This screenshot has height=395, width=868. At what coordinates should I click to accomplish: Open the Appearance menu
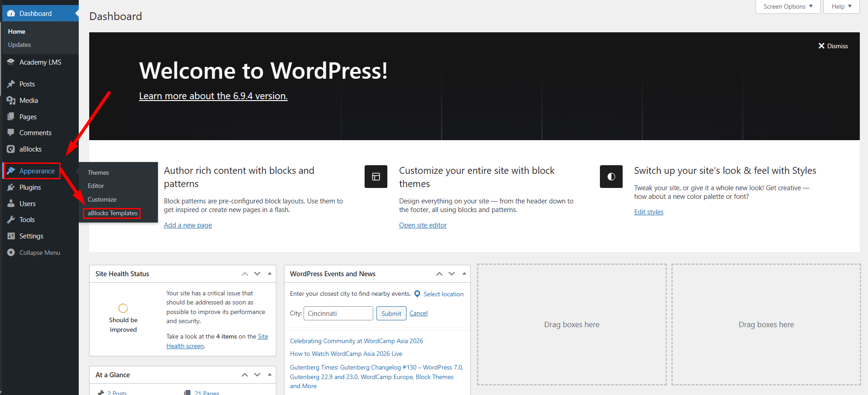(x=40, y=171)
